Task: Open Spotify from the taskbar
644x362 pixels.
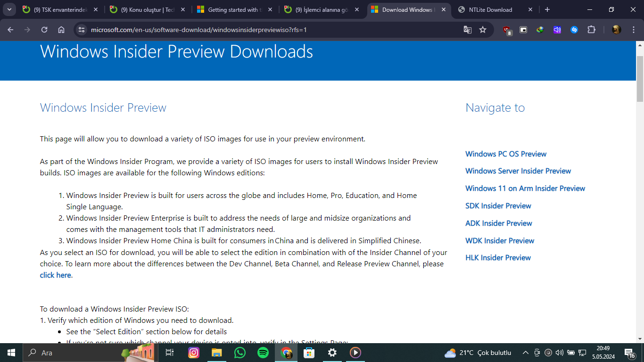Action: [263, 353]
